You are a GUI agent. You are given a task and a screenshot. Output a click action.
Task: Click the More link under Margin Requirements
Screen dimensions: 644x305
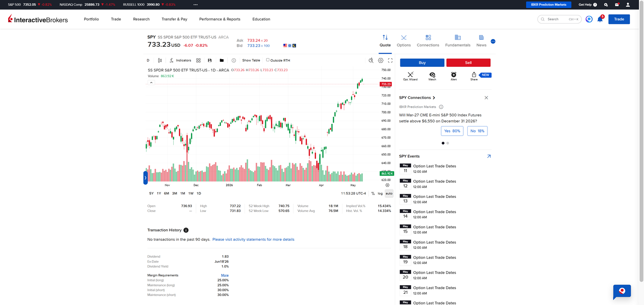(225, 275)
